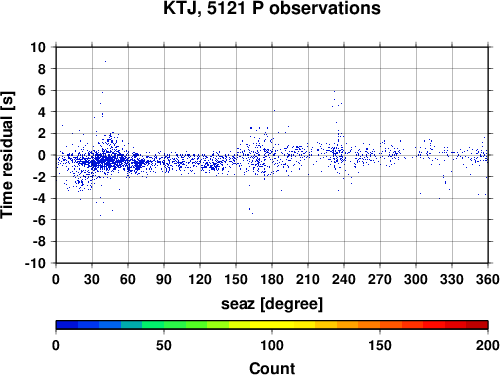This screenshot has height=375, width=500.
Task: Select the dark blue segment of the colorbar
Action: coord(67,325)
